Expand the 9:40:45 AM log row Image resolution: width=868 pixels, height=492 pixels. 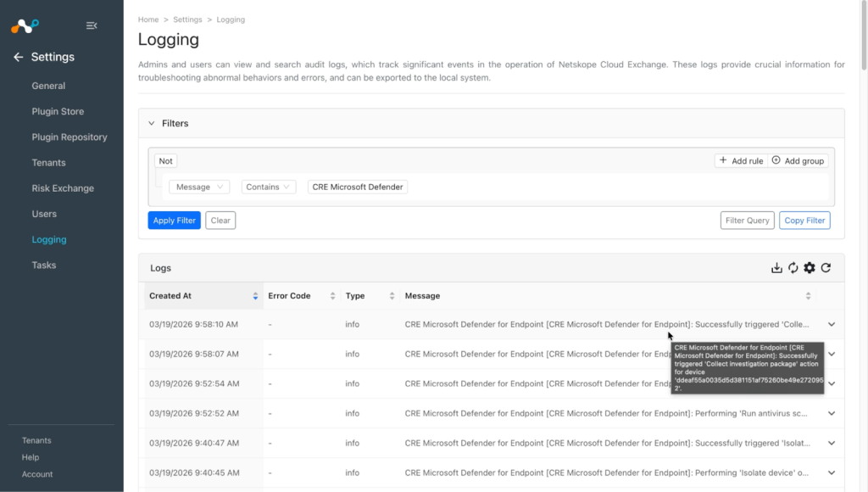click(x=832, y=472)
